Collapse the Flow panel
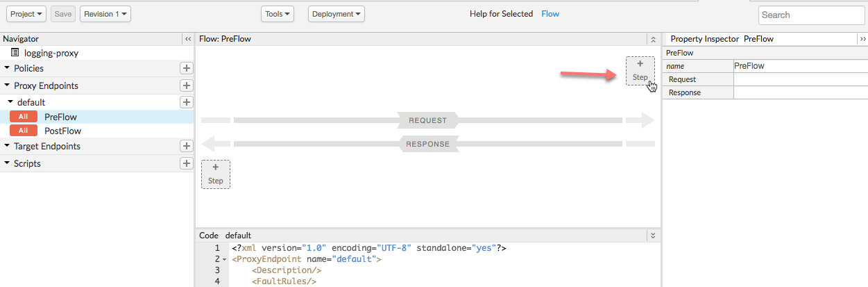868x287 pixels. click(652, 39)
